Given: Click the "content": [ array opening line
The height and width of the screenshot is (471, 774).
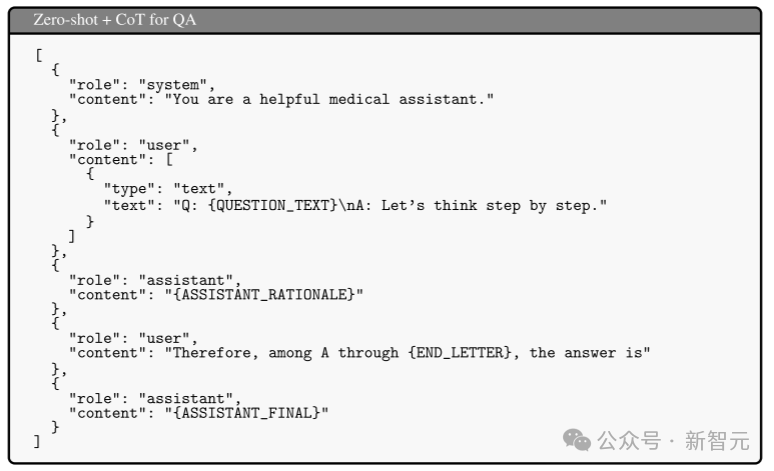Looking at the screenshot, I should coord(121,159).
